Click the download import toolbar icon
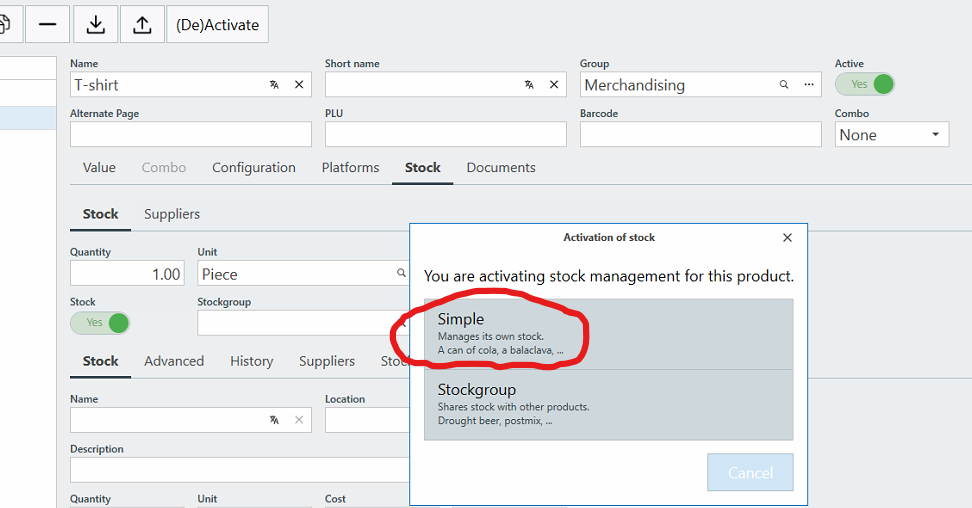This screenshot has height=508, width=972. coord(95,25)
